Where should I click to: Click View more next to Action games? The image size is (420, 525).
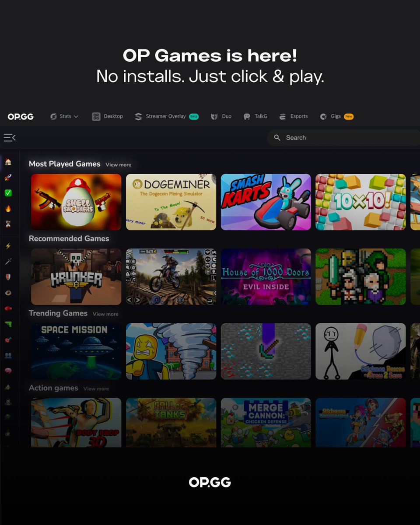click(x=96, y=388)
